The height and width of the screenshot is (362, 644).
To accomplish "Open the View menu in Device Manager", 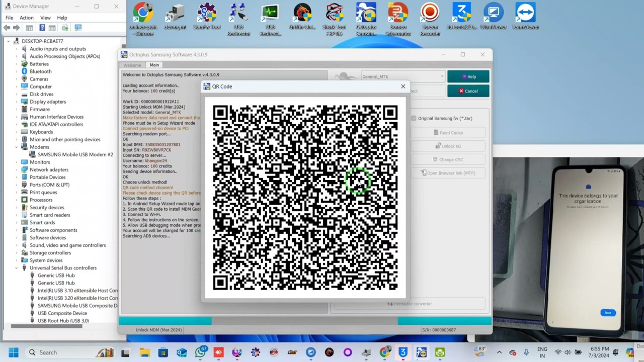I will tap(45, 18).
